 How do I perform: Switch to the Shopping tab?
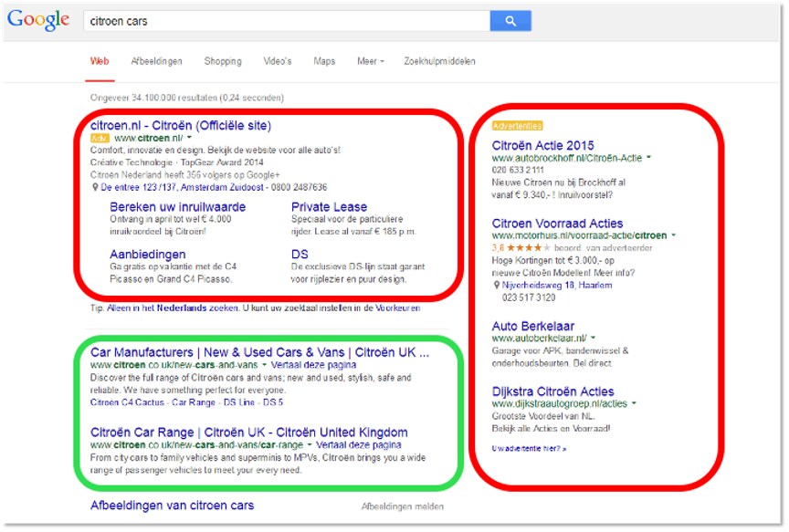pyautogui.click(x=223, y=61)
